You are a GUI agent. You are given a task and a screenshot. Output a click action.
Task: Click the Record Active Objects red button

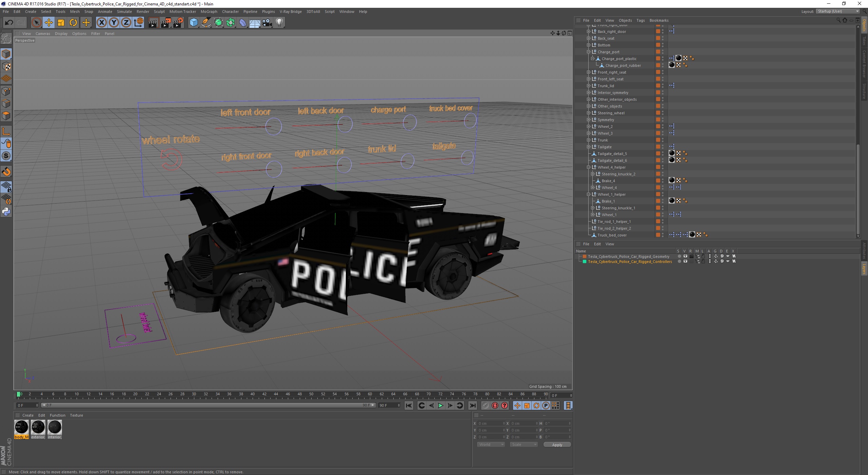(x=495, y=405)
